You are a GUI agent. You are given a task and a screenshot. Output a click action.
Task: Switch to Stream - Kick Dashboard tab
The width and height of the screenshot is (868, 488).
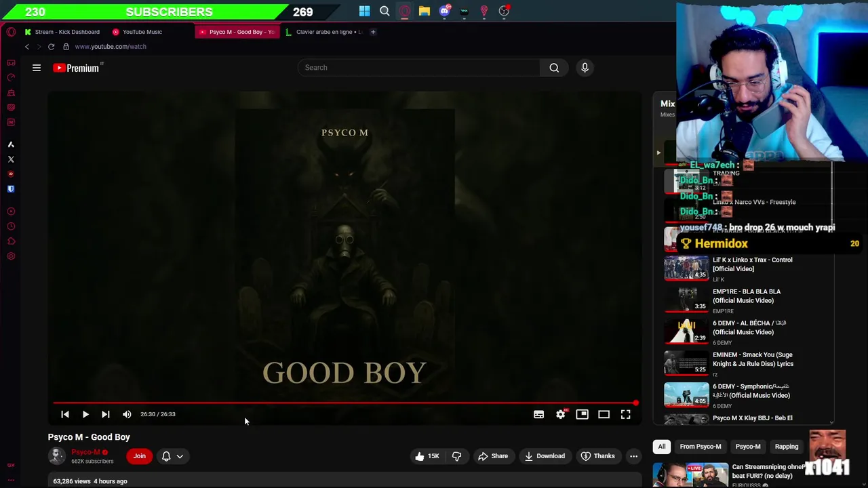[62, 32]
